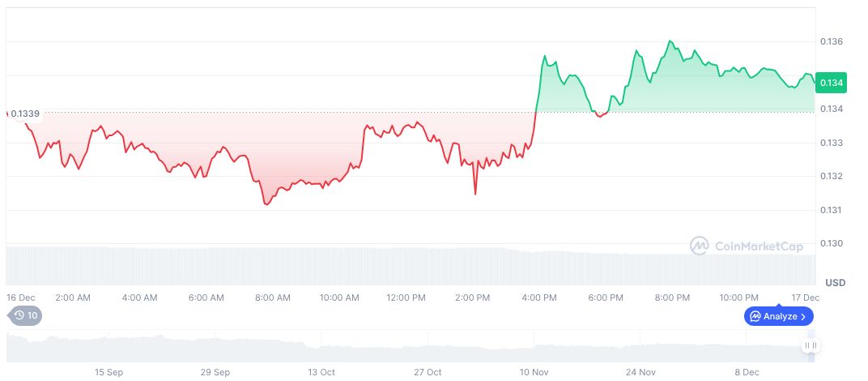Grab the navigator range slider handle
This screenshot has height=381, width=868.
(810, 346)
